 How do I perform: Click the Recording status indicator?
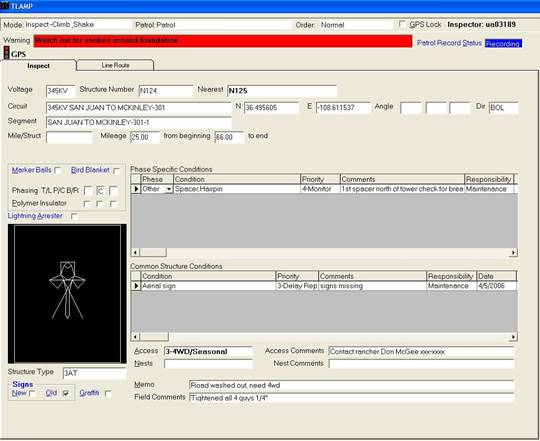[503, 43]
